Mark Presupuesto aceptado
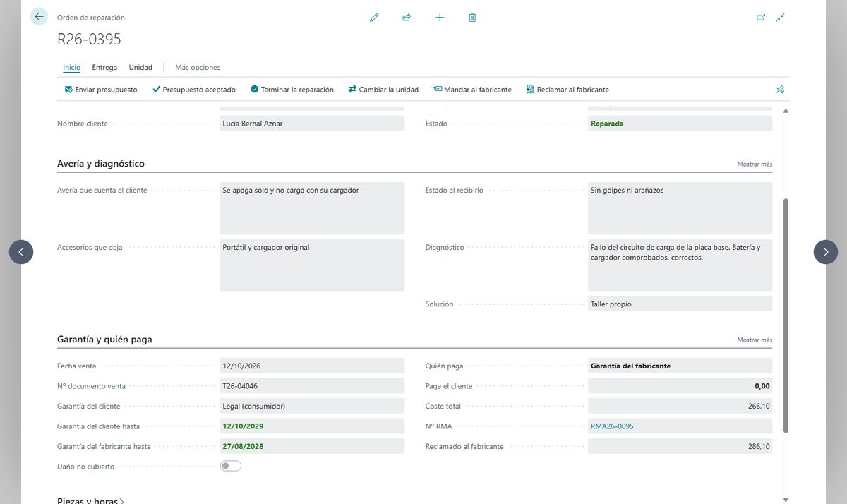 (194, 90)
